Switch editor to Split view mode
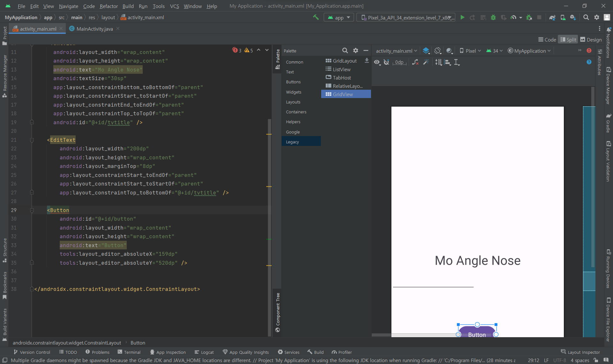Viewport: 613px width, 364px height. pyautogui.click(x=568, y=40)
